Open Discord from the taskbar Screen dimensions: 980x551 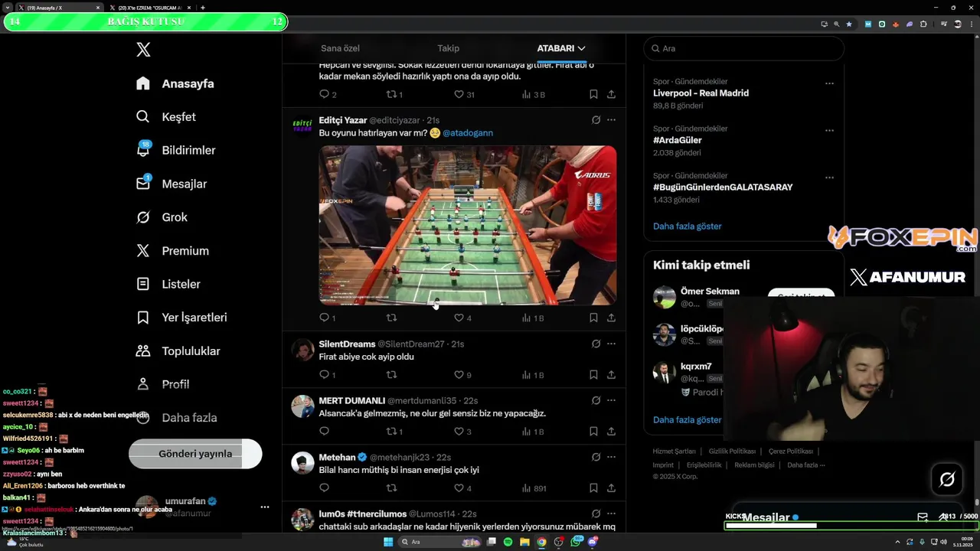tap(593, 542)
